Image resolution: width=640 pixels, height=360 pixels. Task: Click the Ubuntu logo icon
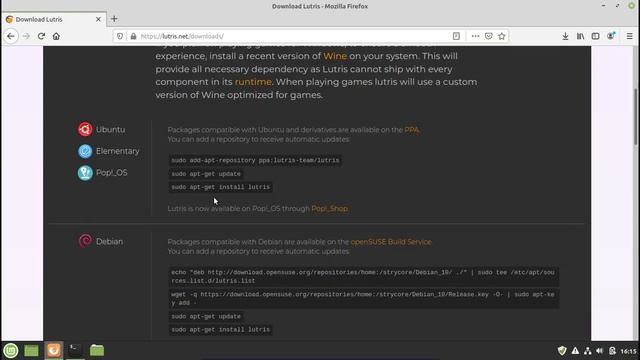click(85, 129)
